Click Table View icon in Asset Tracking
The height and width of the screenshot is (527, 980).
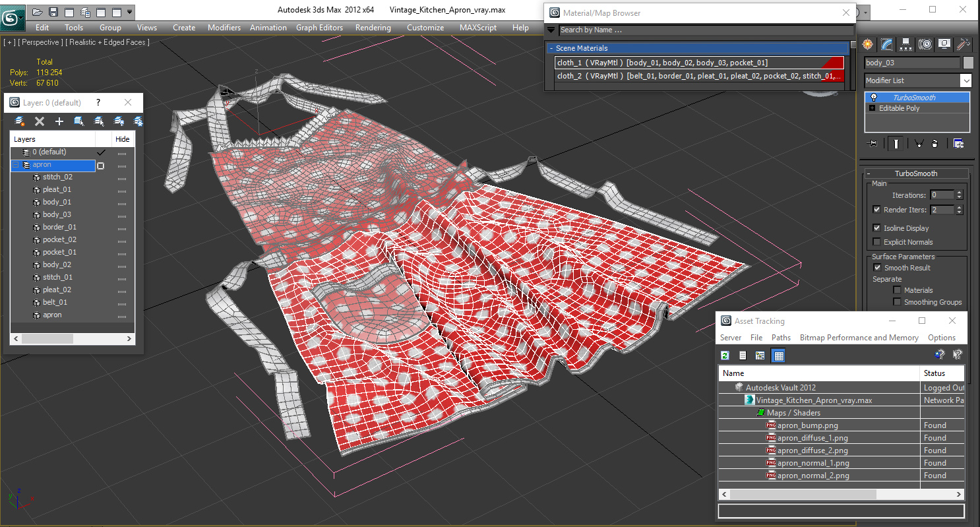[778, 356]
